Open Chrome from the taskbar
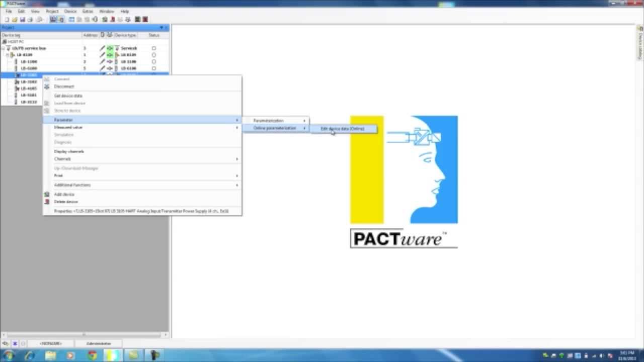Image resolution: width=644 pixels, height=362 pixels. (91, 355)
